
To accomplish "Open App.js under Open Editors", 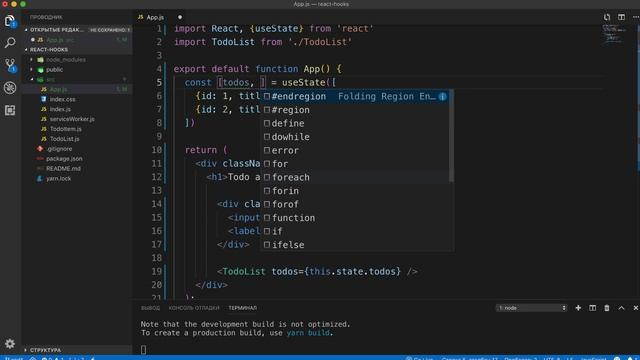I will (78, 40).
